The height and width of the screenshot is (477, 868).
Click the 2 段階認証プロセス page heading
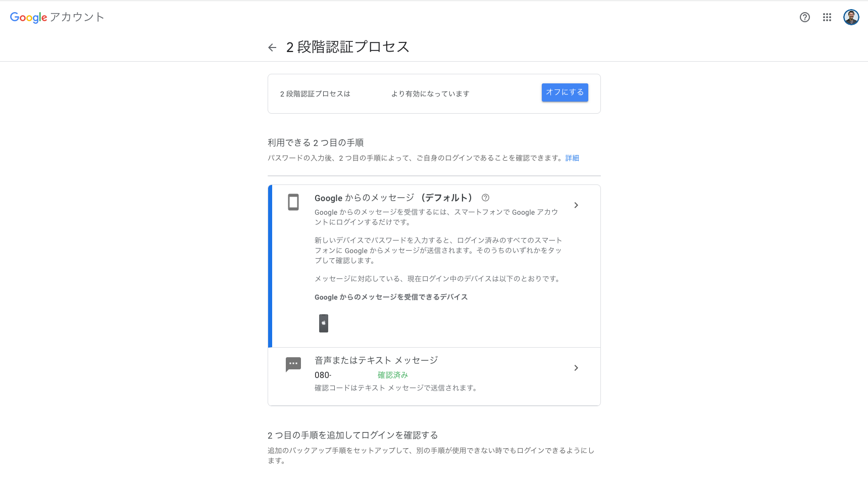click(347, 46)
